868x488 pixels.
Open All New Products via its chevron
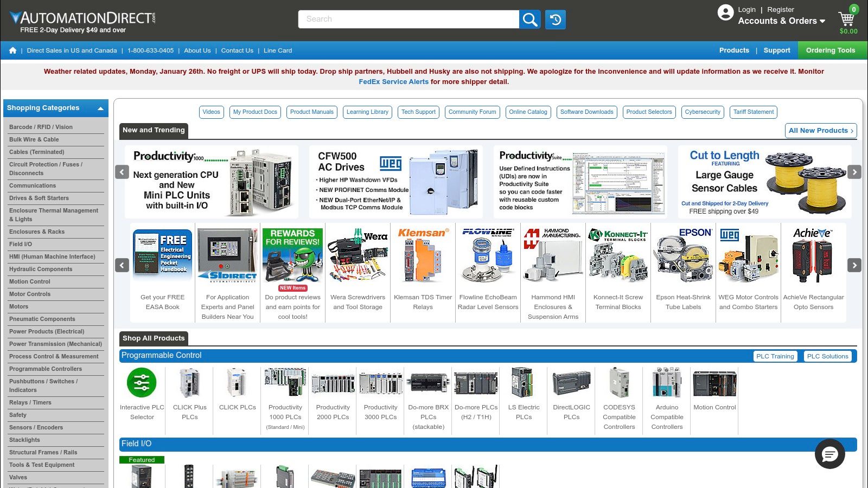852,131
